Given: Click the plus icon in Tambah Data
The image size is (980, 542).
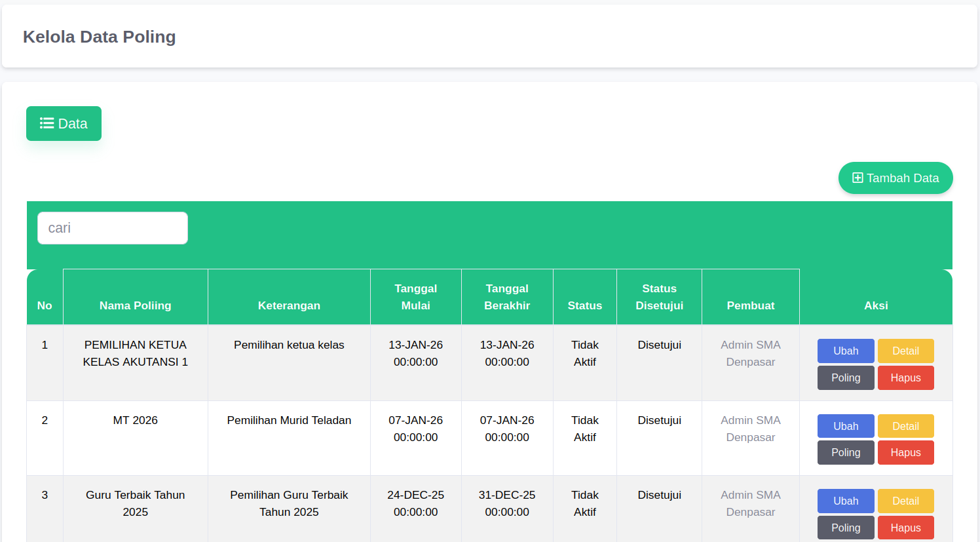Looking at the screenshot, I should tap(857, 178).
